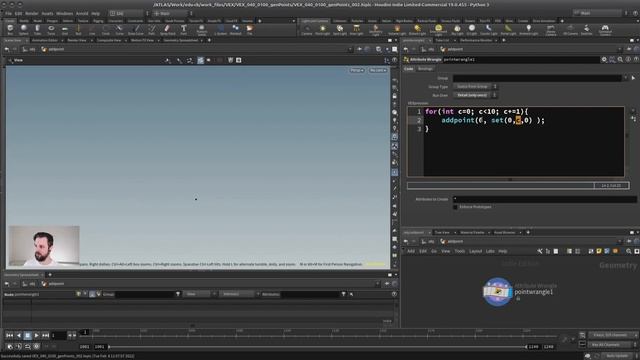This screenshot has height=360, width=640.
Task: Add a Caustic Light from the shelf
Action: [x=489, y=29]
